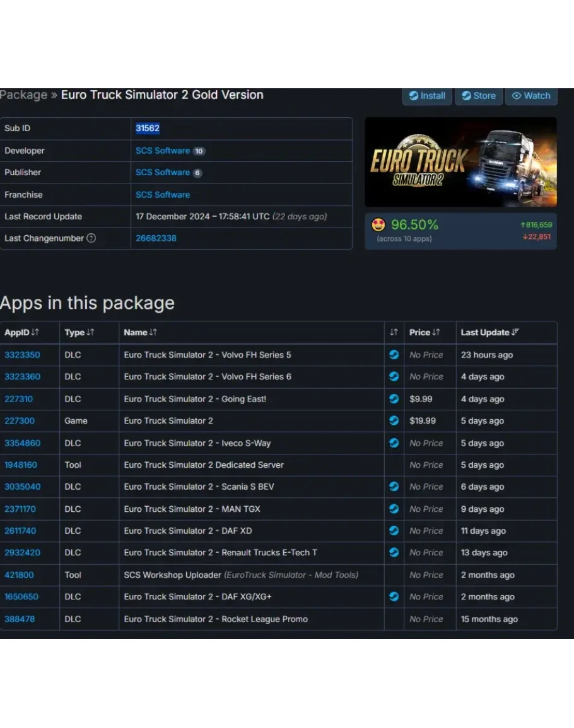Open the Store page button
The image size is (574, 728).
[x=478, y=96]
